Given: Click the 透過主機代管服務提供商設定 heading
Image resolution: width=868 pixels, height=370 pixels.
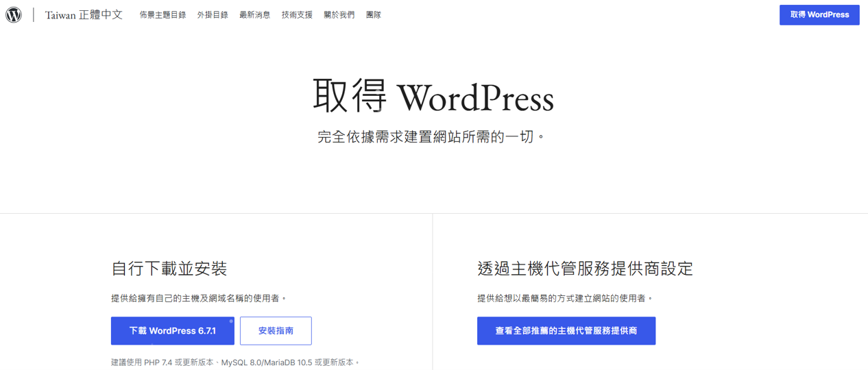Looking at the screenshot, I should [x=586, y=269].
